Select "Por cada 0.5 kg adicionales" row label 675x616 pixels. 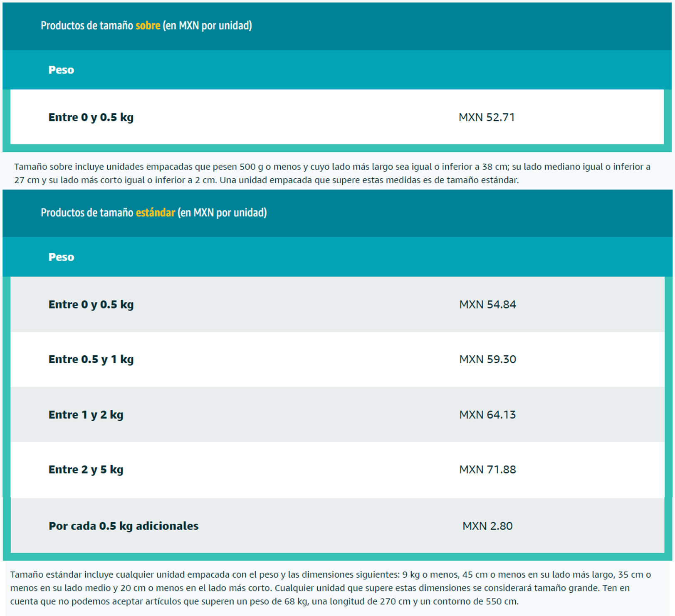coord(123,526)
